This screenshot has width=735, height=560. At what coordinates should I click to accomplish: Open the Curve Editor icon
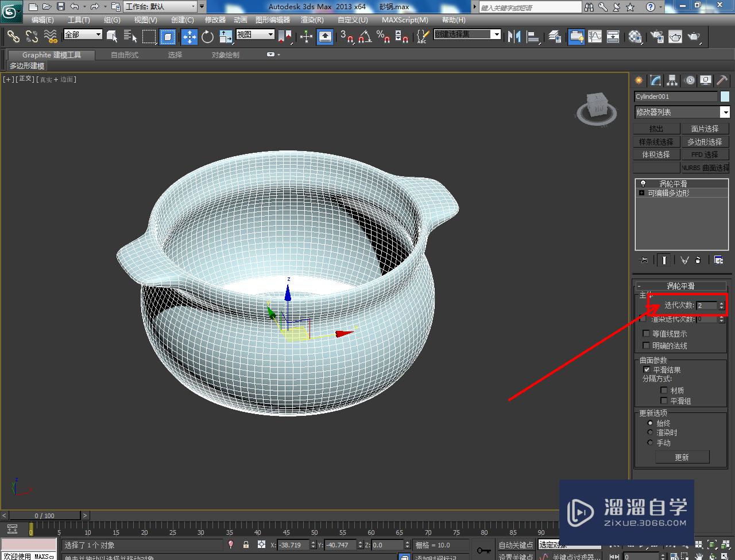[595, 36]
